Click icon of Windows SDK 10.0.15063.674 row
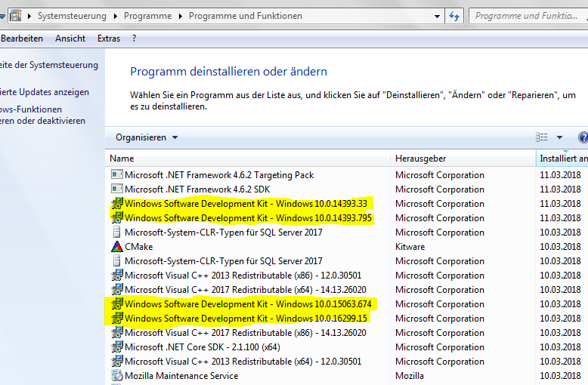Viewport: 588px width, 385px height. (x=117, y=303)
